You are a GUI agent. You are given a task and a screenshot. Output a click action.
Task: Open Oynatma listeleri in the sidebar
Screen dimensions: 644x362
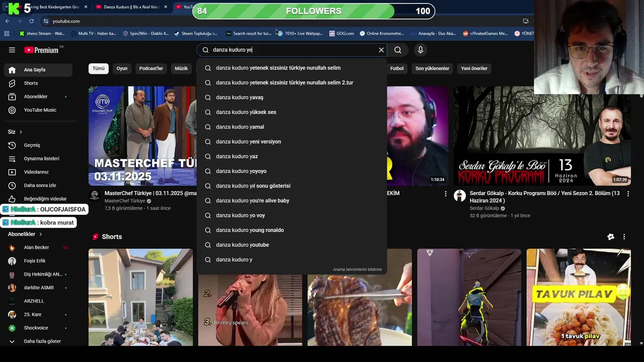click(x=38, y=158)
